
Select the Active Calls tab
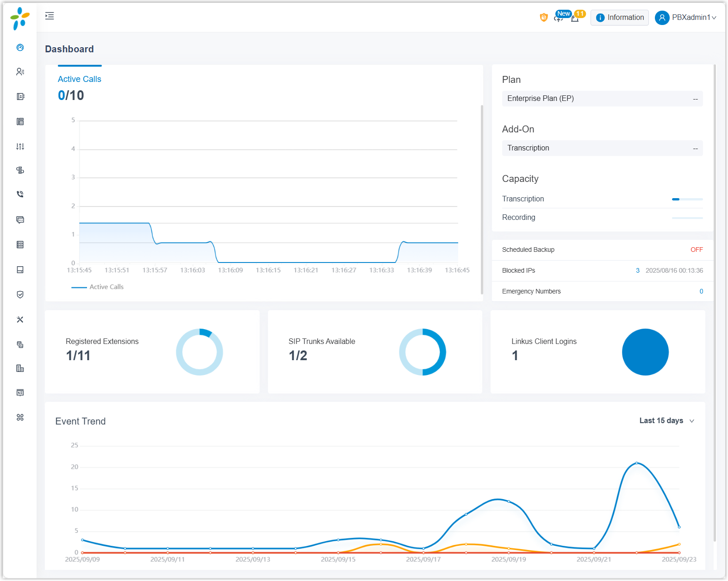pyautogui.click(x=79, y=79)
